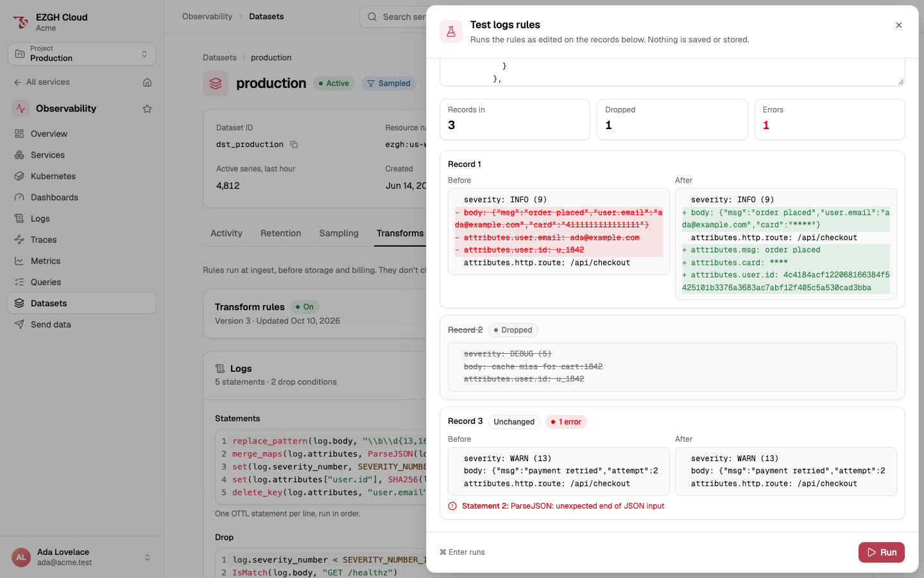924x578 pixels.
Task: Click the Version 3 updated text
Action: point(277,321)
